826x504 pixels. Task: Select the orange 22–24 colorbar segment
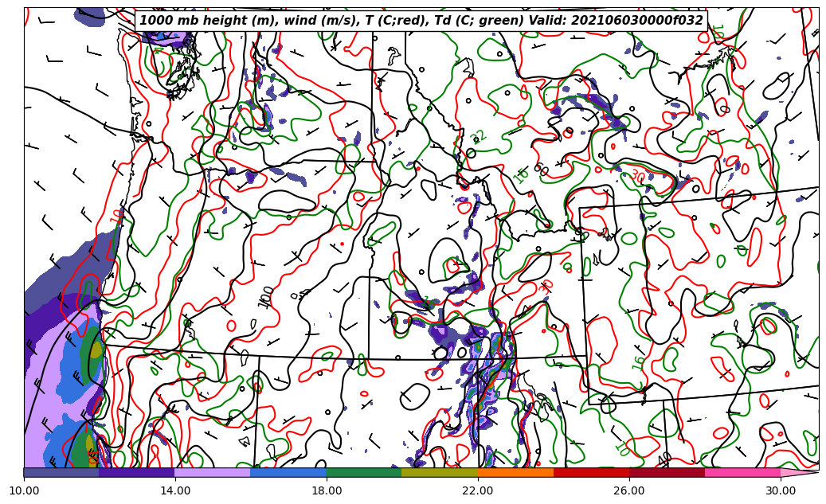(515, 472)
